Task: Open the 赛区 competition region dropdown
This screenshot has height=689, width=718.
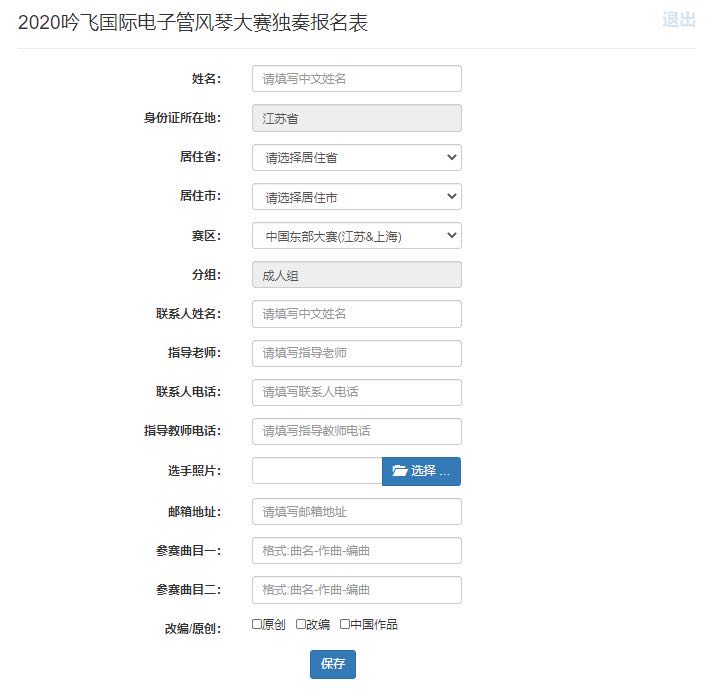Action: pos(356,236)
